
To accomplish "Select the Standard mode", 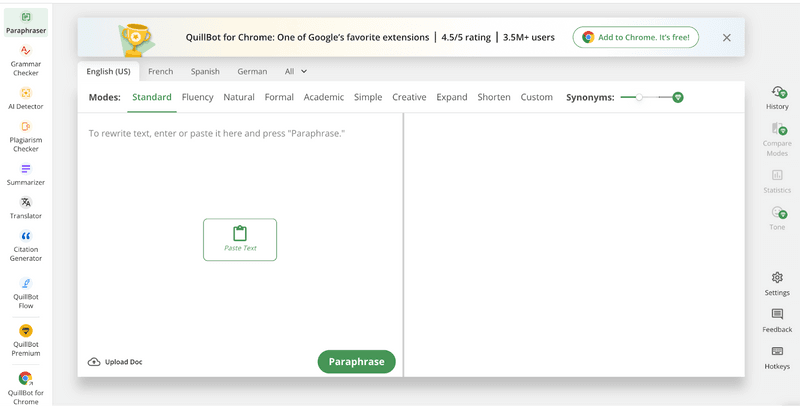I will (x=152, y=97).
